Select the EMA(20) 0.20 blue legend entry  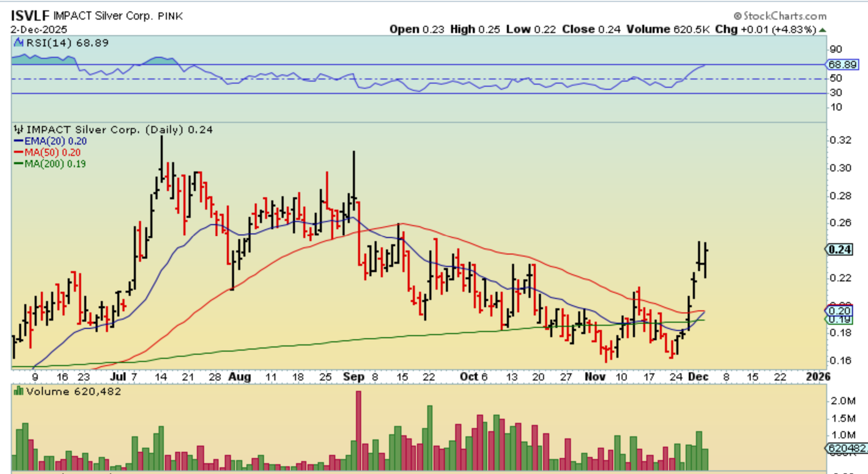coord(50,141)
